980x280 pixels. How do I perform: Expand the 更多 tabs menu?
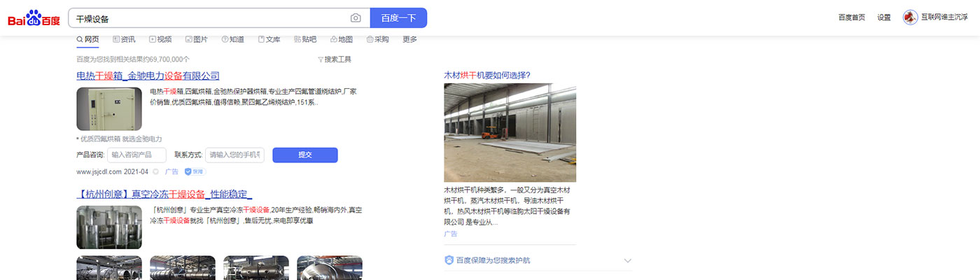pos(409,40)
